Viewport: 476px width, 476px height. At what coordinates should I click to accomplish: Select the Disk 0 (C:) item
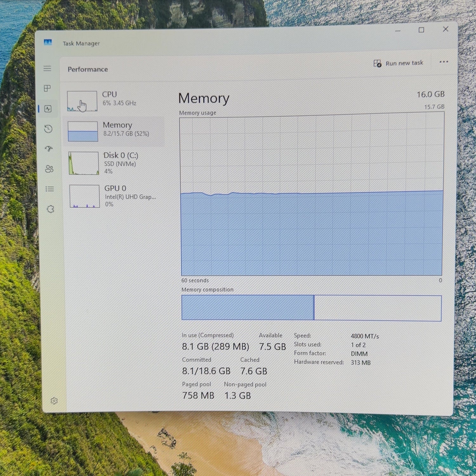coord(114,163)
